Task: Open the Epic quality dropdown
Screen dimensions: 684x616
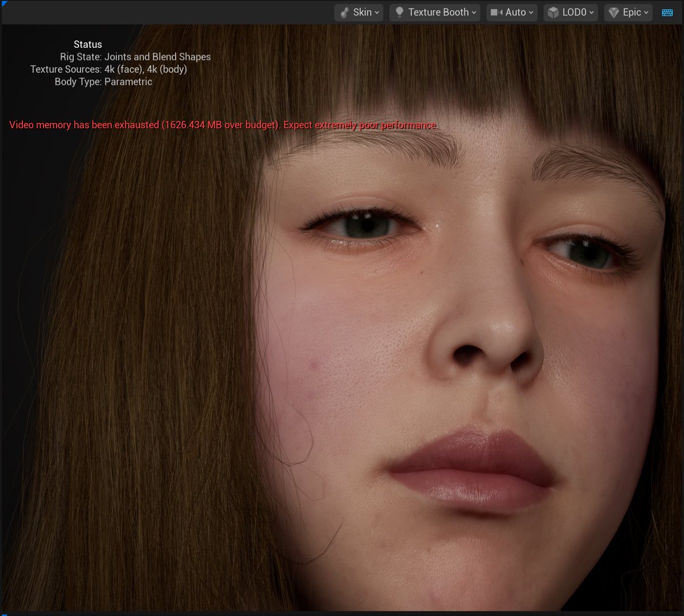Action: (x=629, y=13)
